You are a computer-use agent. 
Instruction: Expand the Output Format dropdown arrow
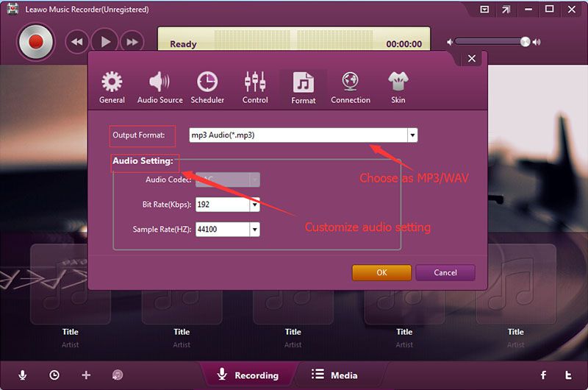pos(412,135)
